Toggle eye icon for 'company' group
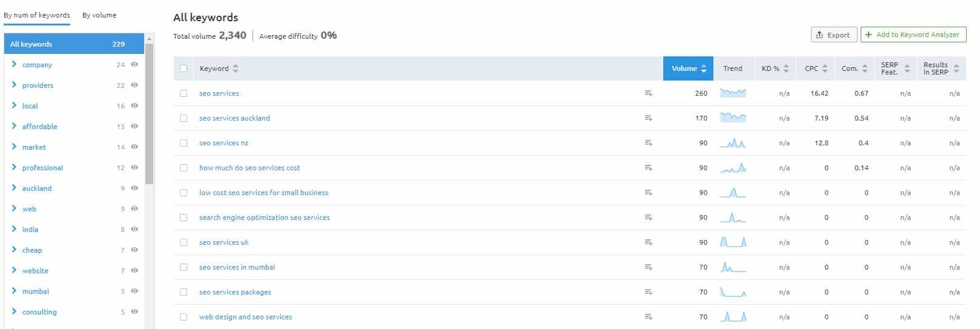This screenshot has height=329, width=980. pyautogui.click(x=134, y=64)
